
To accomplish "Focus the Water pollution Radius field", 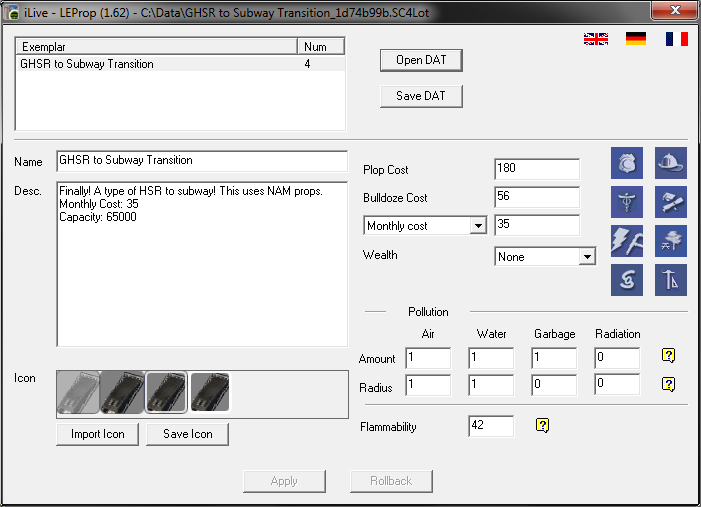I will [491, 385].
